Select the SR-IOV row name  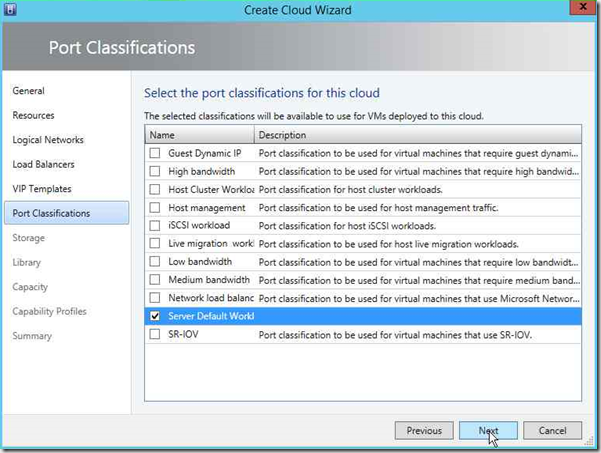[x=183, y=335]
